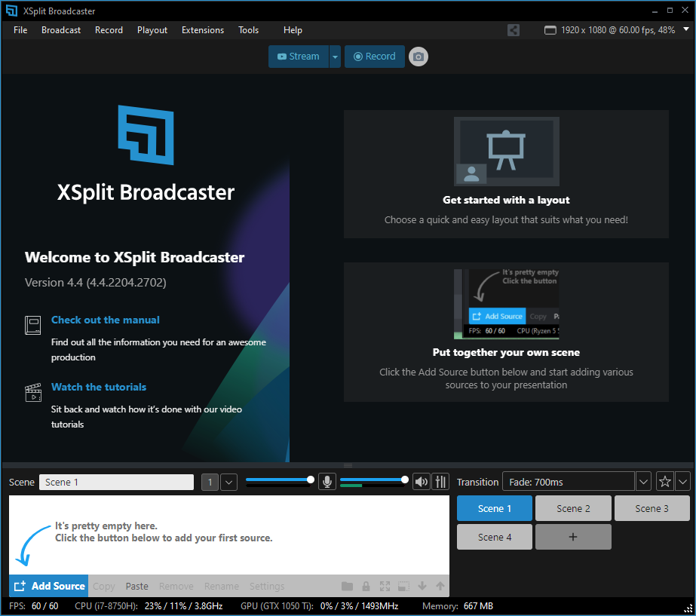Open the Extensions menu
696x616 pixels.
click(203, 30)
